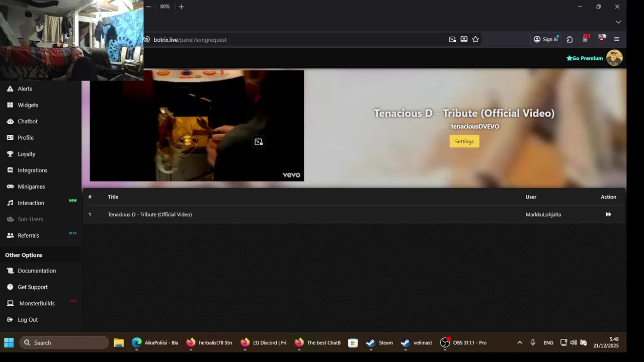Click the Minigames gamepad icon
The width and height of the screenshot is (644, 362).
click(x=10, y=187)
